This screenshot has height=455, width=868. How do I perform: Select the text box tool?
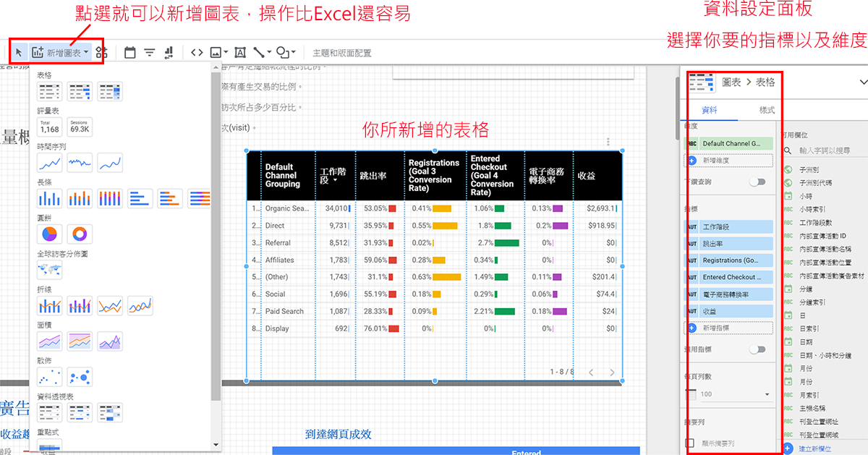[x=240, y=52]
